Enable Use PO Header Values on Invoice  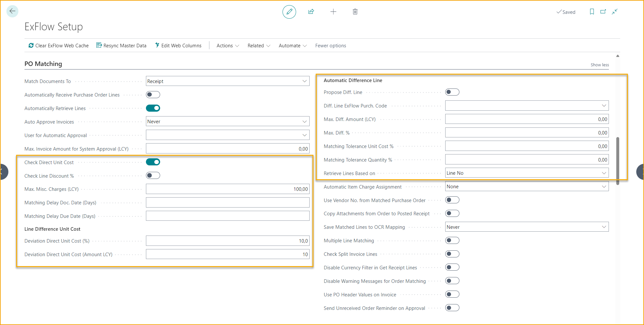452,294
